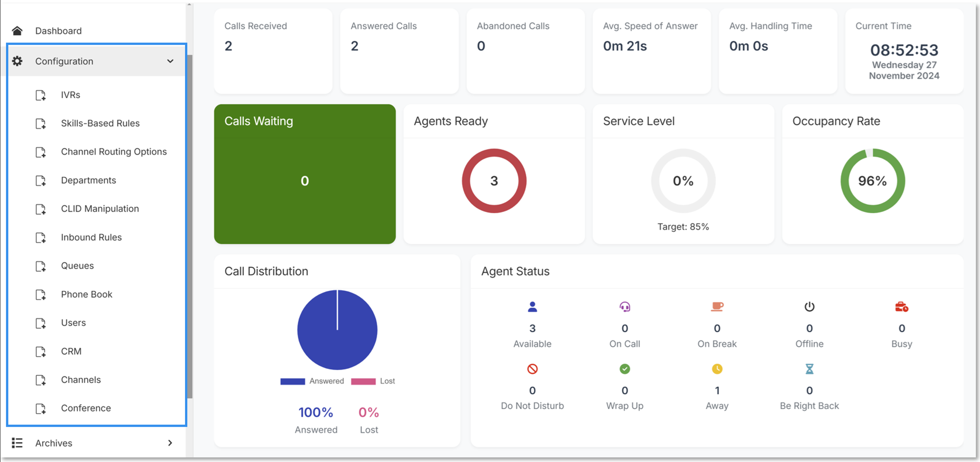Click the sidebar vertical scrollbar

click(x=190, y=226)
